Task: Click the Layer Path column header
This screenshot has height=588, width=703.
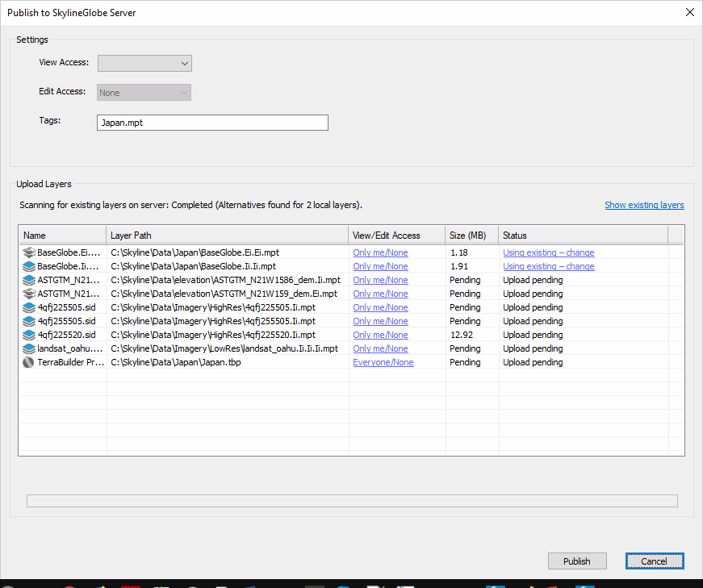Action: click(227, 236)
